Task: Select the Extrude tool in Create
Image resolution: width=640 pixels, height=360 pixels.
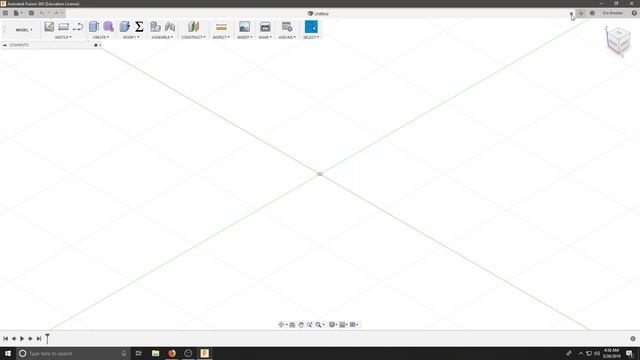Action: [94, 27]
